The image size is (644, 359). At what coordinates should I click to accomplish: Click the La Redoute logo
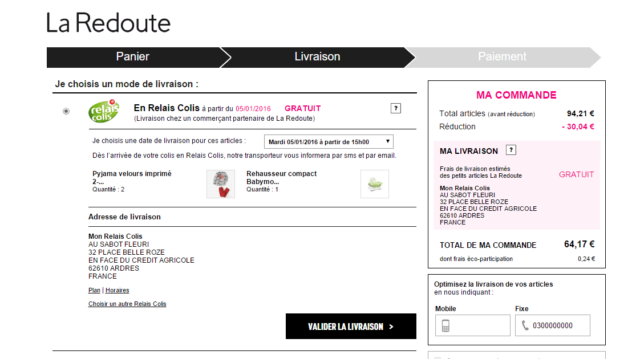(x=108, y=23)
